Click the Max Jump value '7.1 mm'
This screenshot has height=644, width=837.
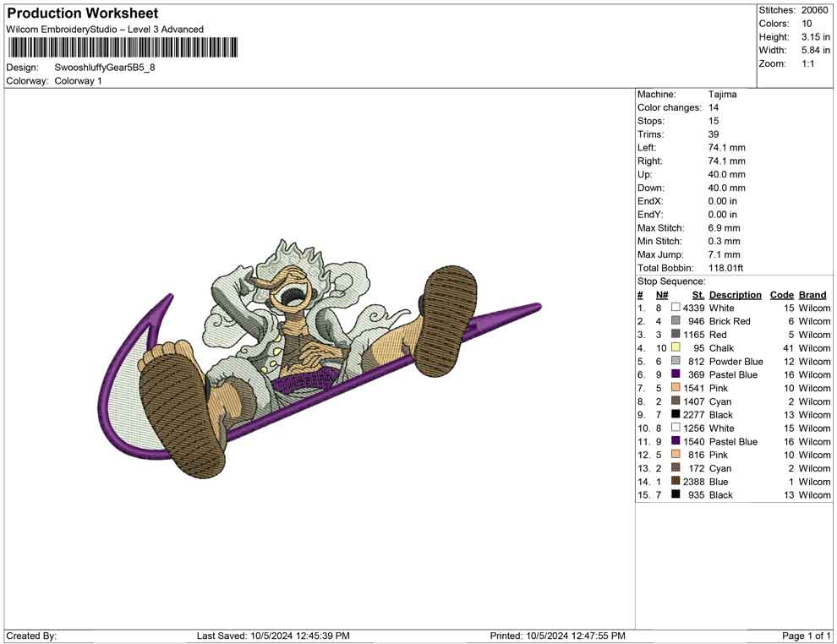click(724, 254)
